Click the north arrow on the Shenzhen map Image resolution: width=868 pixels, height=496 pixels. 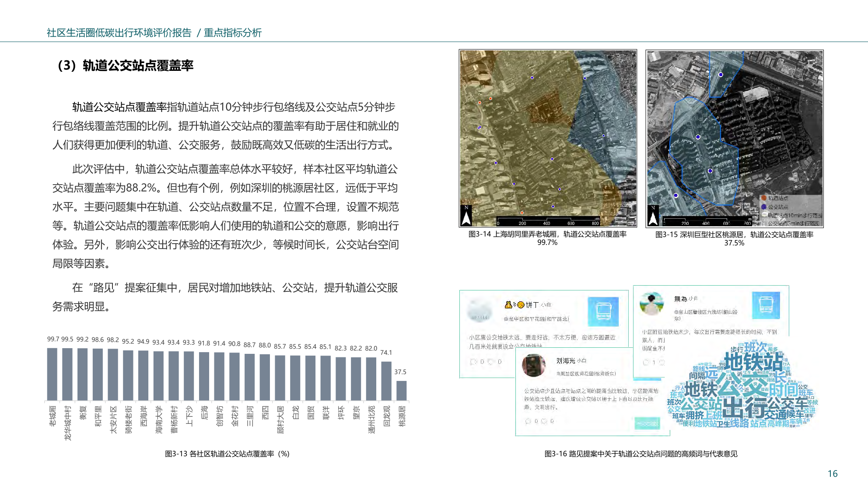click(653, 216)
